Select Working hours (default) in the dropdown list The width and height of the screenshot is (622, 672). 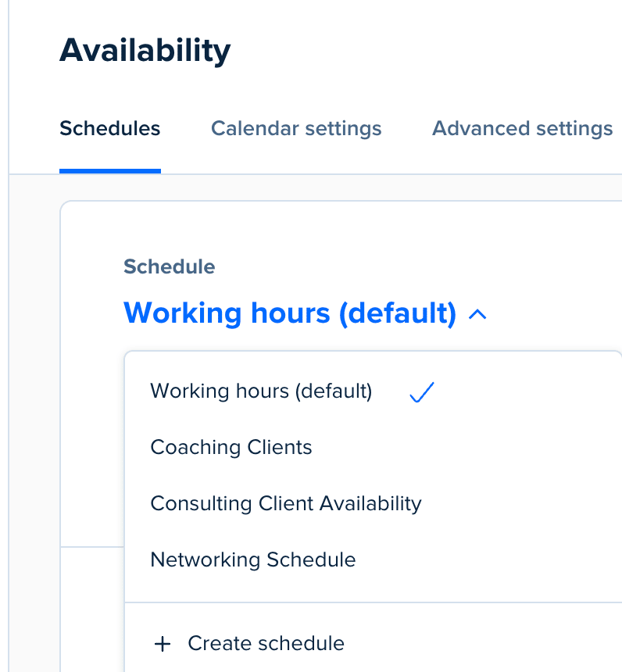click(261, 391)
